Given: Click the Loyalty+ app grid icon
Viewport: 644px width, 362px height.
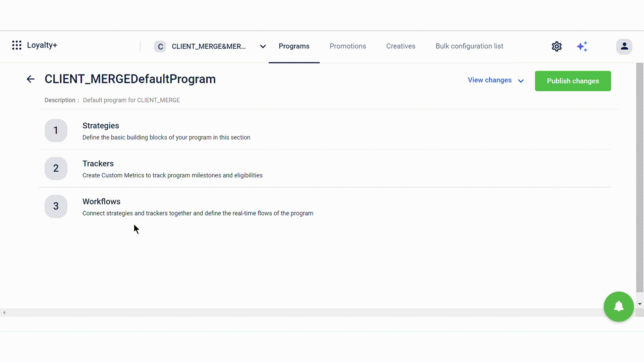Looking at the screenshot, I should point(17,45).
